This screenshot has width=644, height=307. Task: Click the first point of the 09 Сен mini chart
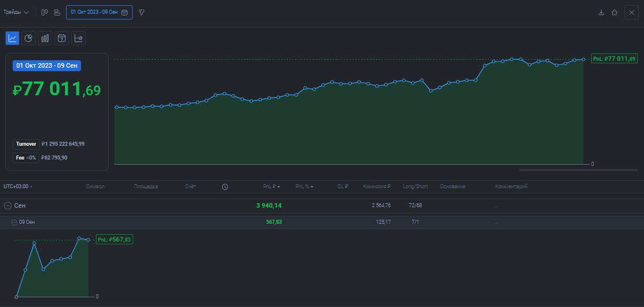17,297
